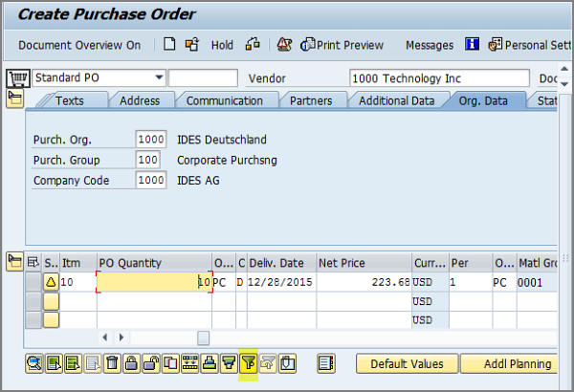Click the shopping cart icon beside Standard PO
This screenshot has height=392, width=574.
click(17, 77)
